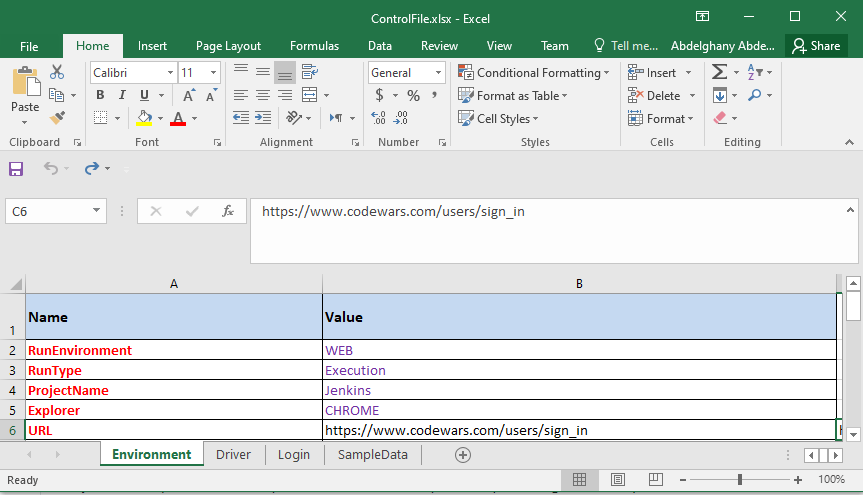Click Merge & Center icon

310,95
